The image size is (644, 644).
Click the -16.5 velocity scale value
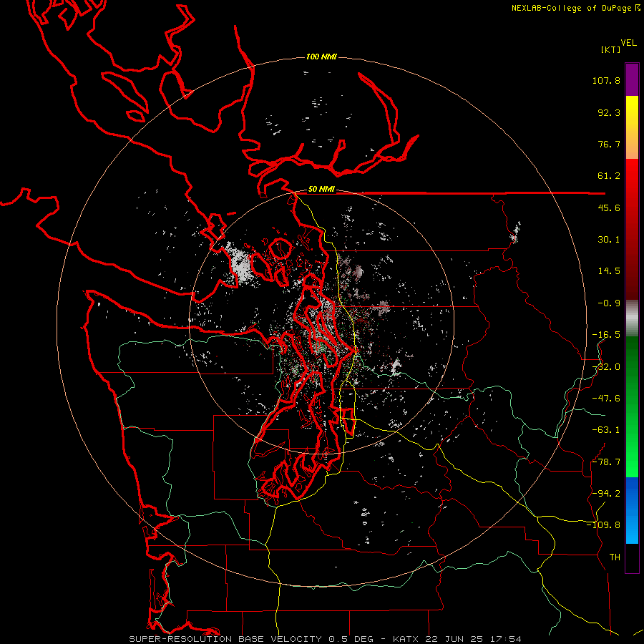pos(606,335)
